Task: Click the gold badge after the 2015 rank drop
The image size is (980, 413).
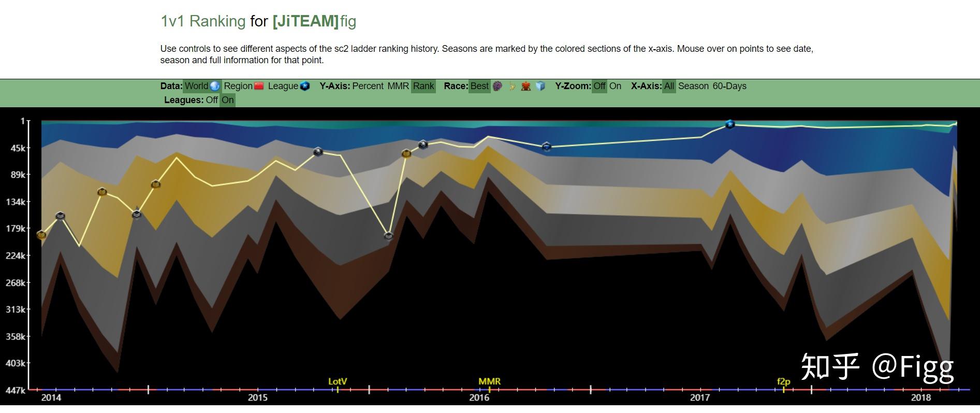Action: 406,153
